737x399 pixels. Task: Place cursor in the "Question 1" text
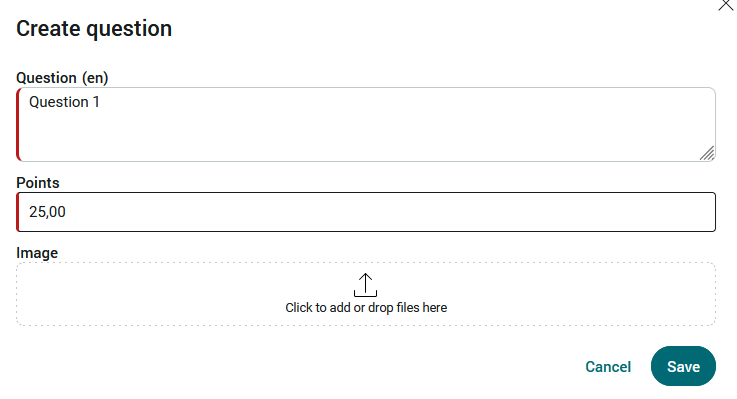[64, 102]
